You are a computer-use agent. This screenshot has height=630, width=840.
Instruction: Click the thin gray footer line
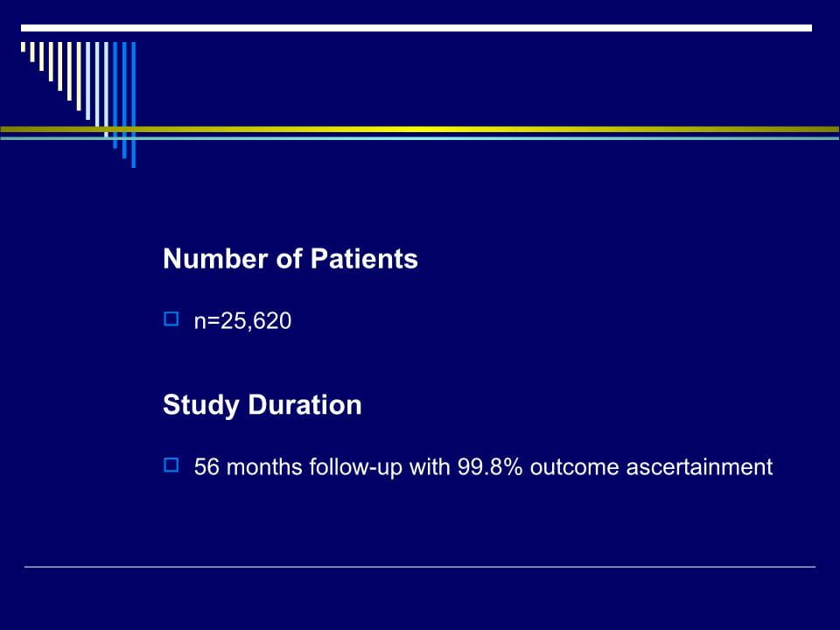(420, 566)
